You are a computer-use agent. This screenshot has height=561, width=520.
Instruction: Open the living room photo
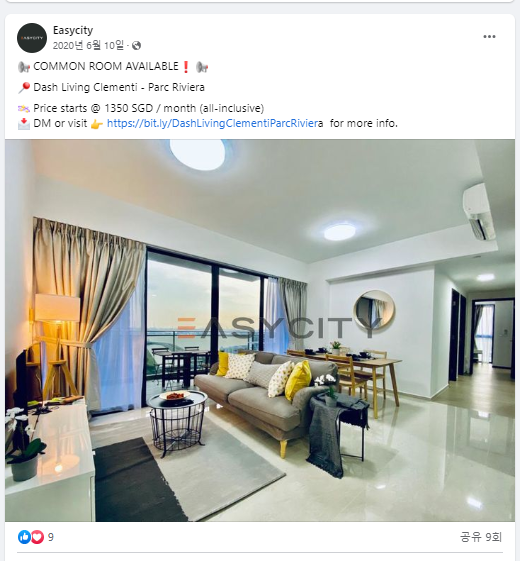point(260,330)
